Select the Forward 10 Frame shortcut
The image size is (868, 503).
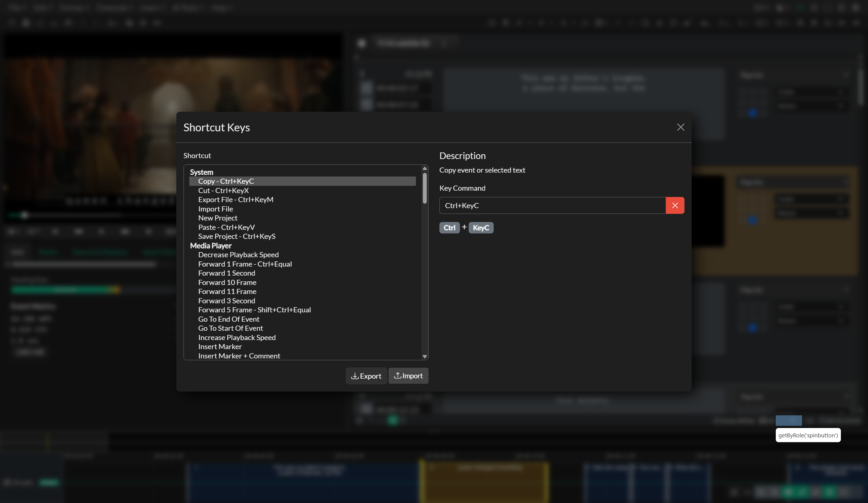click(302, 282)
